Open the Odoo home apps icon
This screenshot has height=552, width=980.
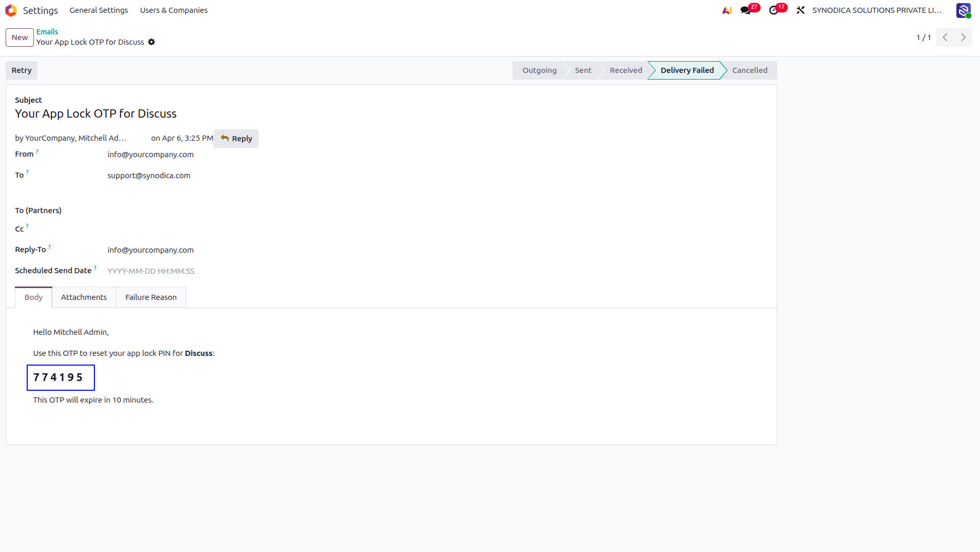click(x=11, y=10)
